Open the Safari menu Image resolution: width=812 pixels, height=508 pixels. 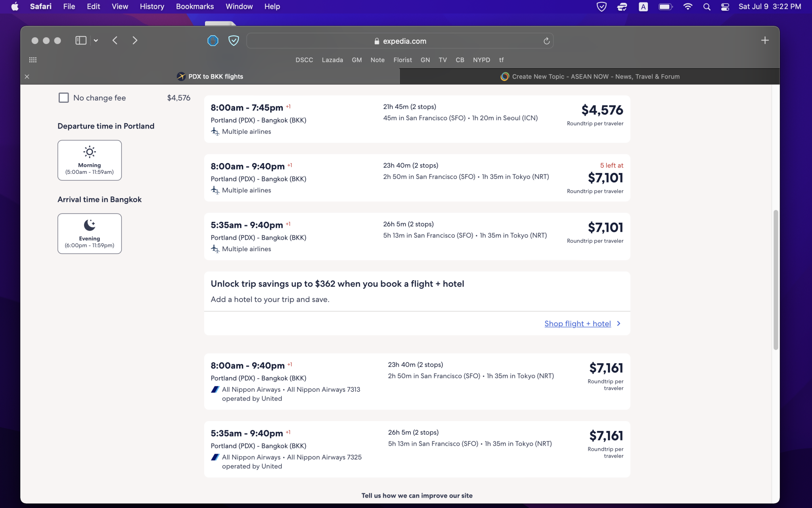(40, 6)
